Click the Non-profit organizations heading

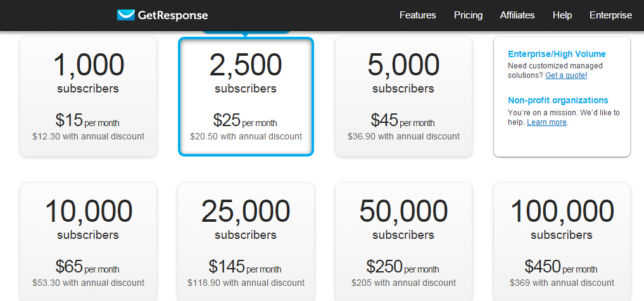click(x=558, y=100)
